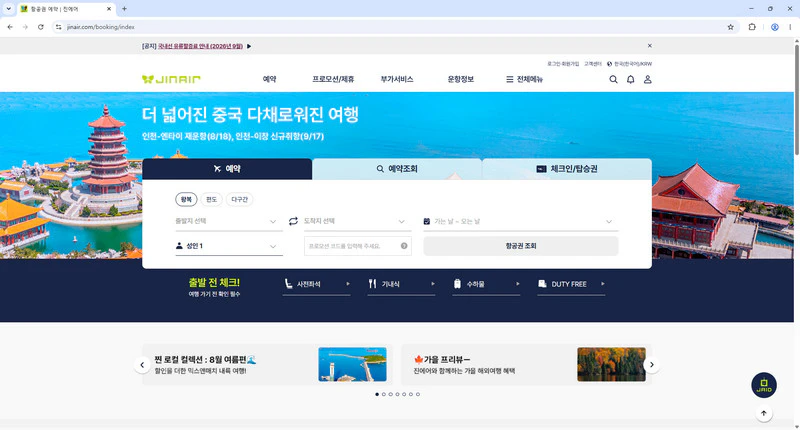Open the notifications bell icon
The height and width of the screenshot is (430, 800).
tap(631, 79)
